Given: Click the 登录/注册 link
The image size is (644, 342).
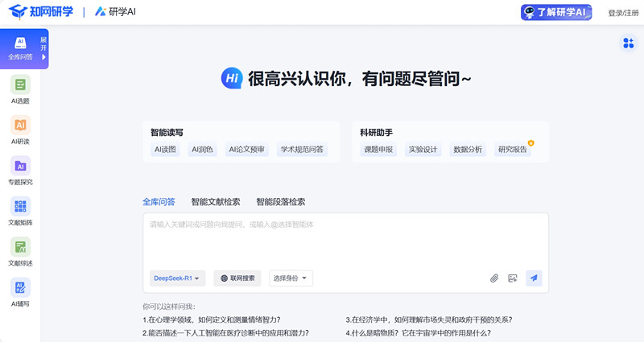Looking at the screenshot, I should pos(623,13).
